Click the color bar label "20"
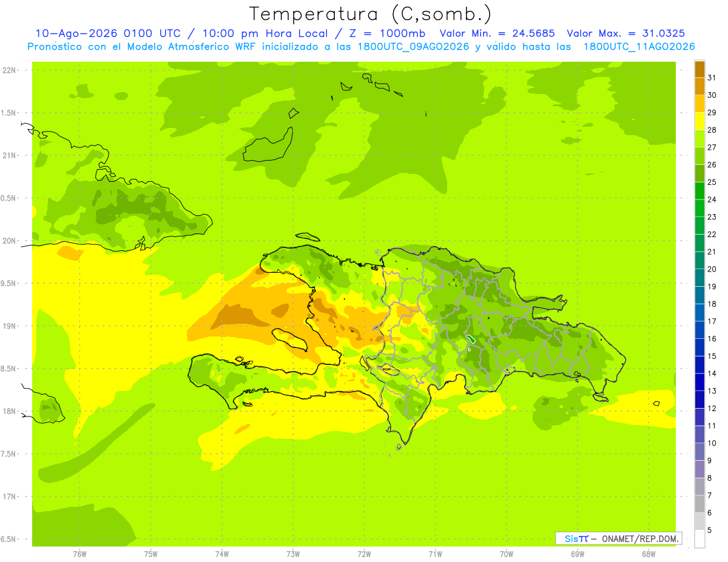The height and width of the screenshot is (562, 728). click(x=712, y=269)
